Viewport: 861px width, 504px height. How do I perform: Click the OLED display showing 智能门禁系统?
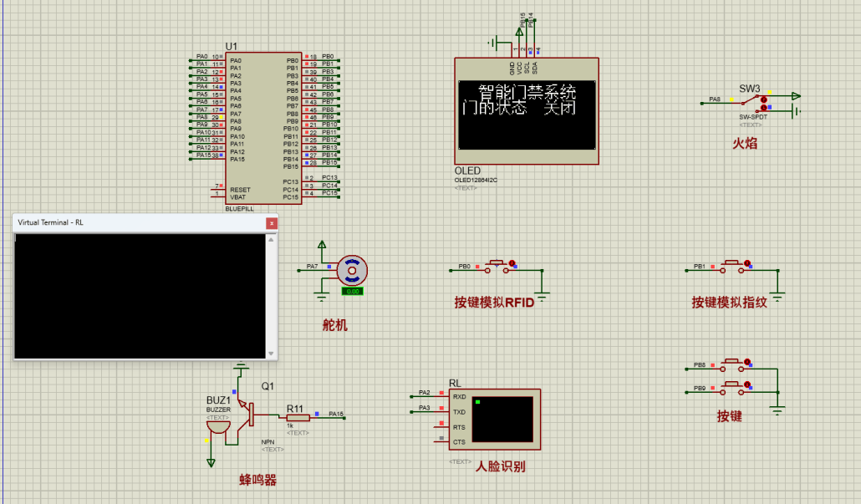(527, 110)
